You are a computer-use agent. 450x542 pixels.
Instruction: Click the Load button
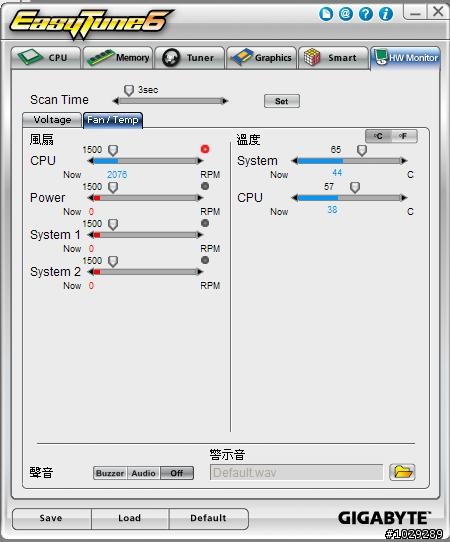[130, 518]
